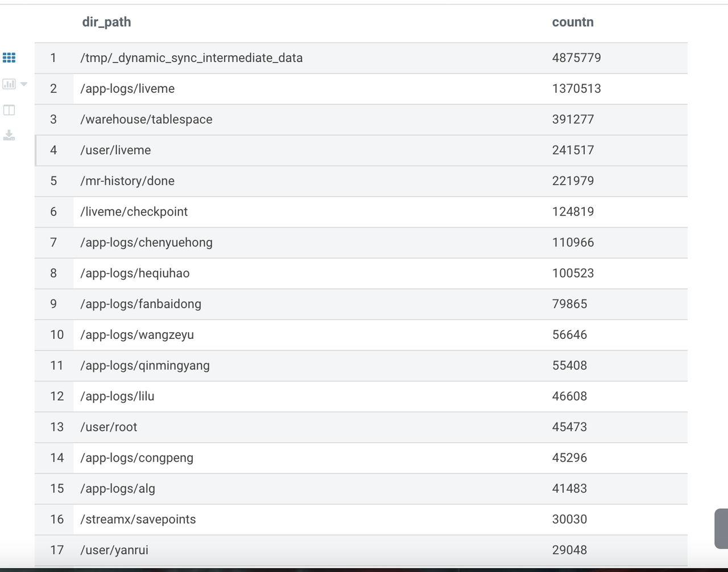Click the /liveme/checkpoint path cell
Viewport: 728px width, 572px height.
134,212
